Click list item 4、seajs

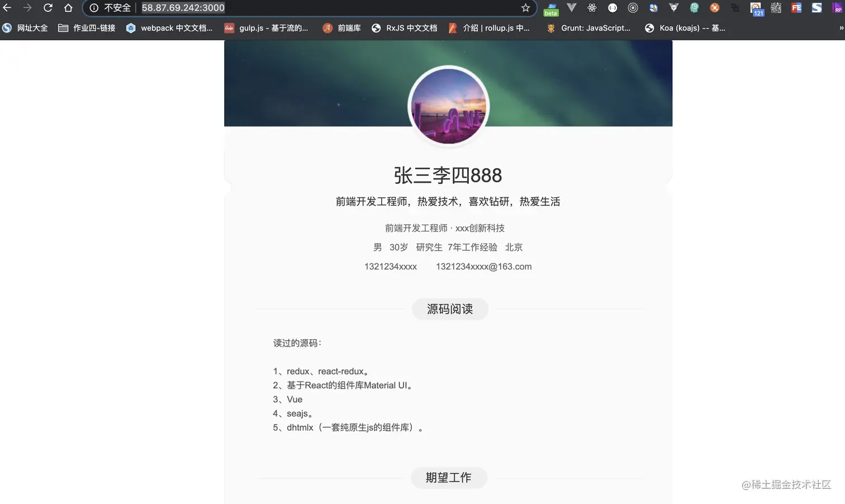293,413
